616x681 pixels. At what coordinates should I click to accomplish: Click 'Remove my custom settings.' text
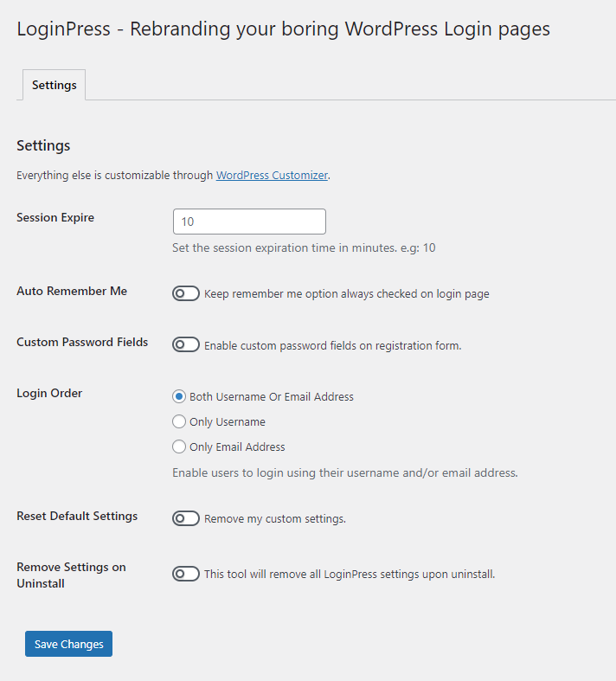click(275, 519)
